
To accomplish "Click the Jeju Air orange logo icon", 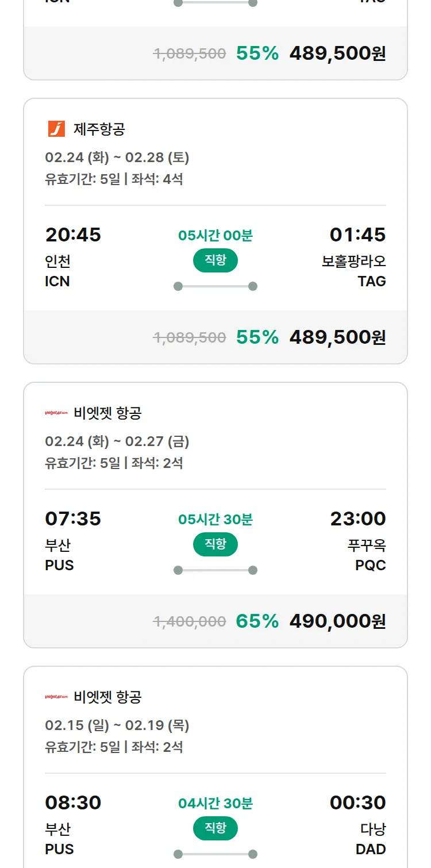I will point(56,129).
